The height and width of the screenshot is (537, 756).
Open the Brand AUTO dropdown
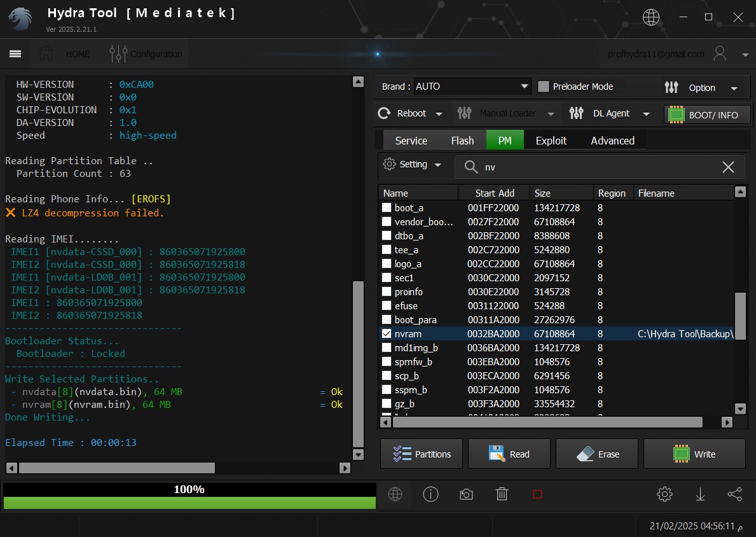click(472, 87)
